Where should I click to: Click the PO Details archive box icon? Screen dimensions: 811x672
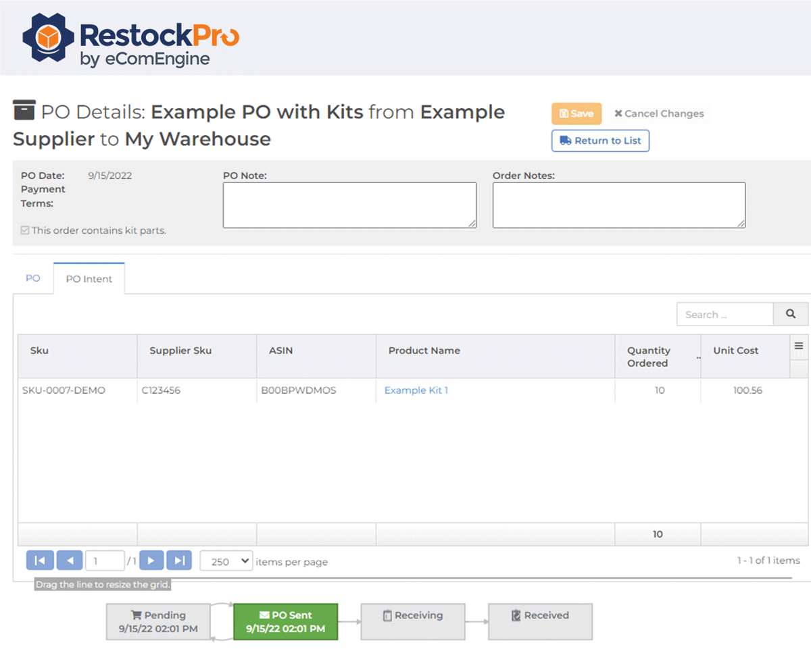coord(24,111)
